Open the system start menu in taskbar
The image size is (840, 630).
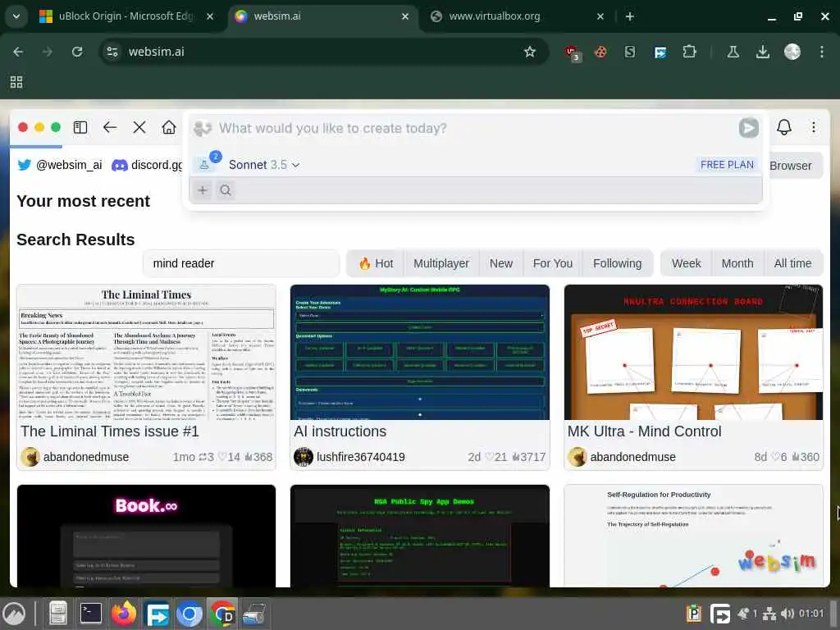point(14,614)
